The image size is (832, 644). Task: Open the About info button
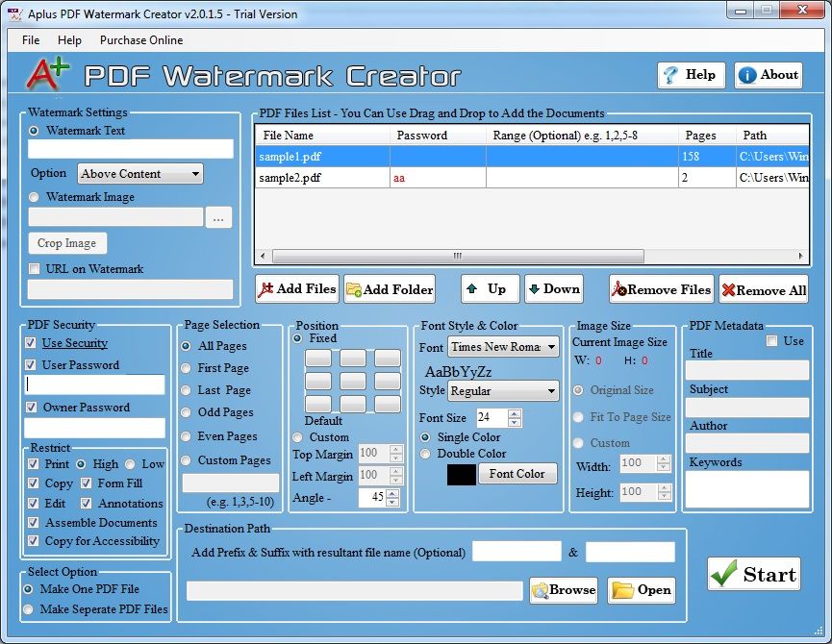(769, 75)
